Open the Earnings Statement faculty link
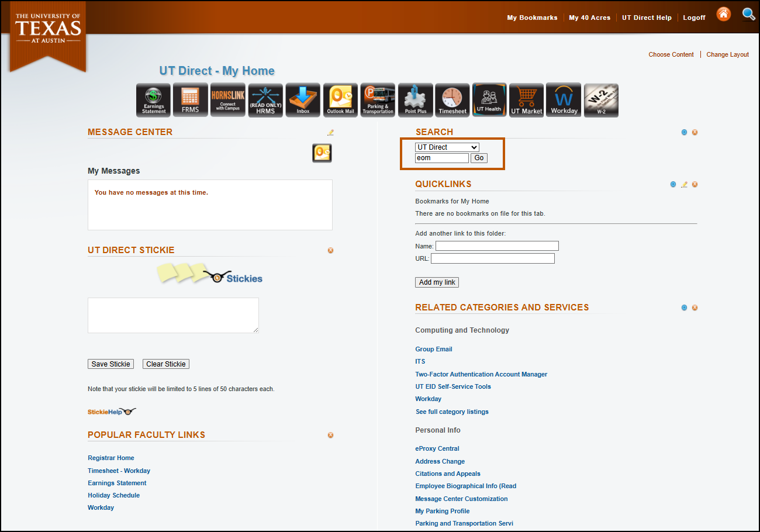760x532 pixels. tap(117, 483)
